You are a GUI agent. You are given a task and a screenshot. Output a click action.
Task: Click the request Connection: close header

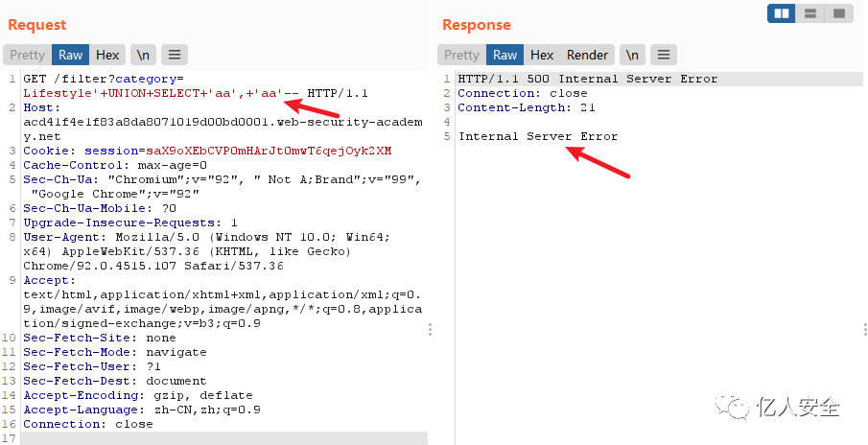[88, 424]
